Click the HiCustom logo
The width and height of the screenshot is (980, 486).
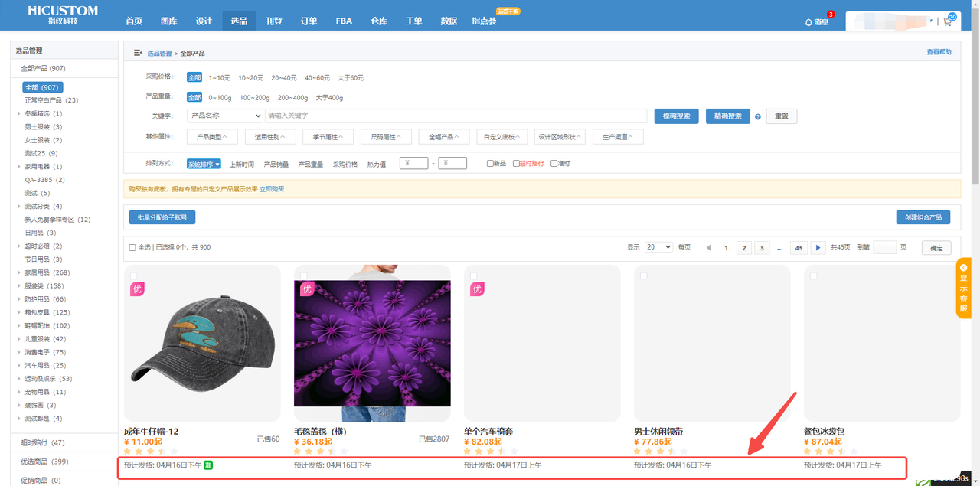coord(63,15)
